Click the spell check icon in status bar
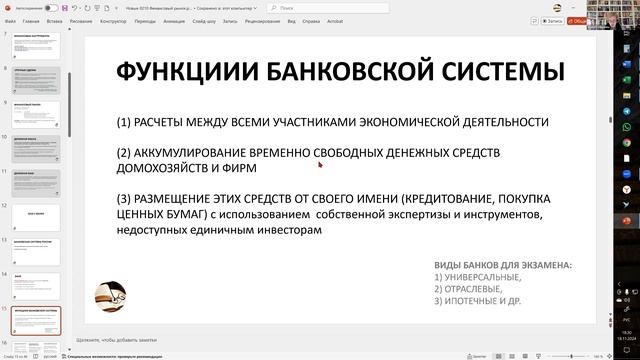Screen dimensions: 640x360 (36, 356)
